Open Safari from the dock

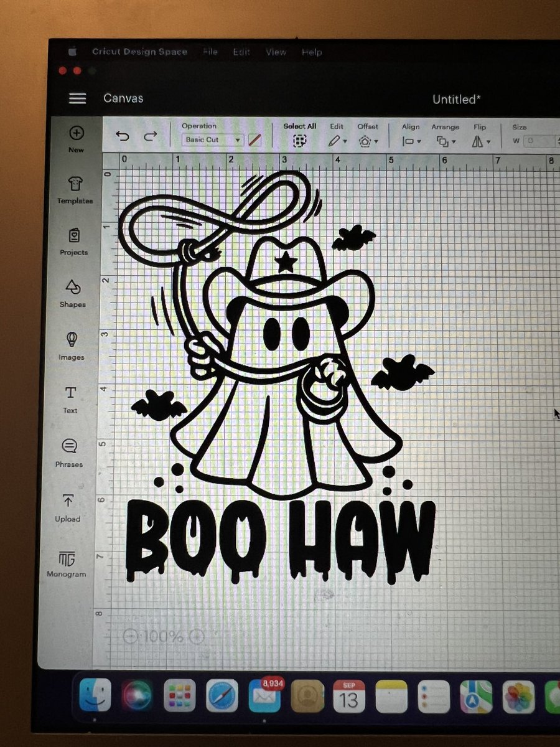222,696
